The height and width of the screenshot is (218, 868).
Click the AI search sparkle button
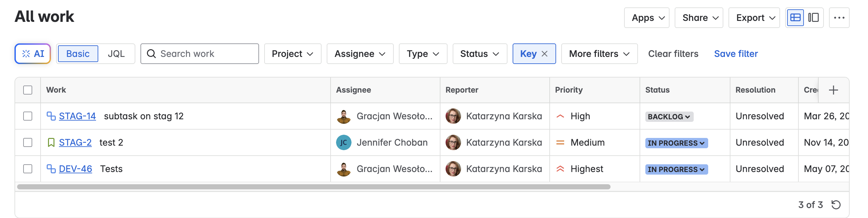(x=33, y=54)
